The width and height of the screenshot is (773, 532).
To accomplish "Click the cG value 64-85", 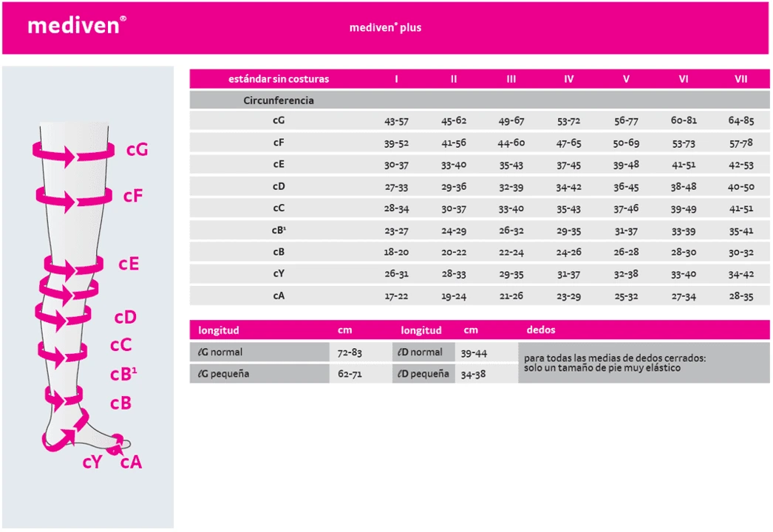I will (x=741, y=120).
